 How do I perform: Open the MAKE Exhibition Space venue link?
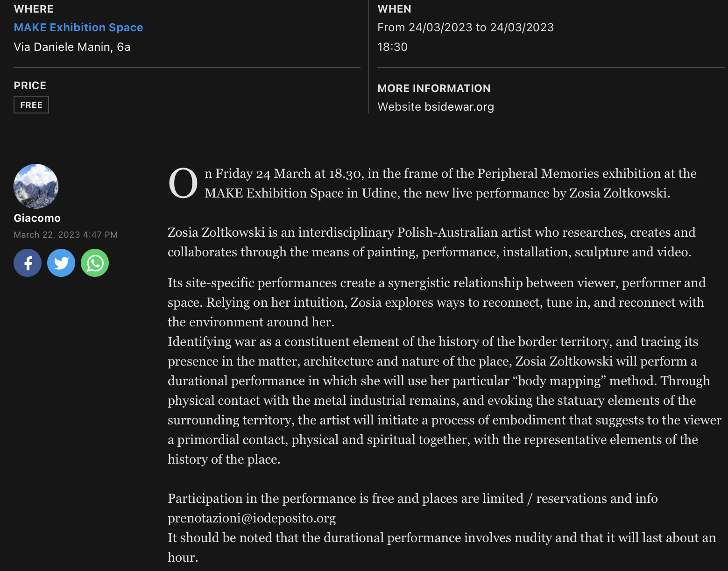[78, 28]
